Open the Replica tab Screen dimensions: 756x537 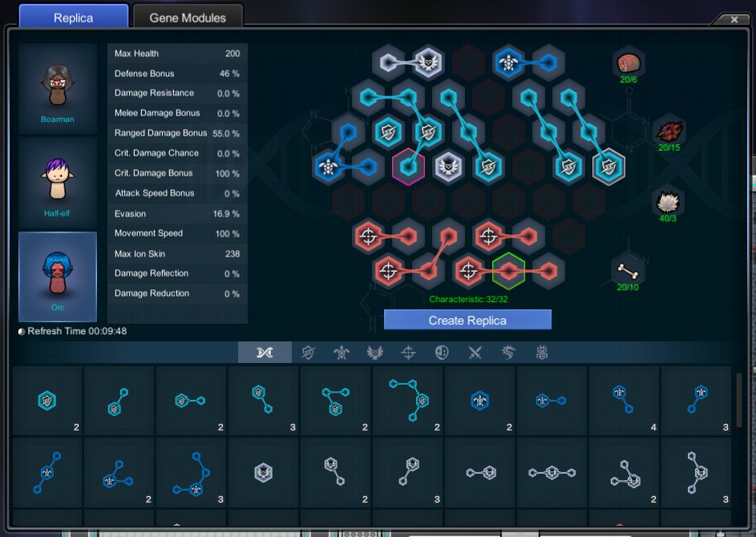click(x=73, y=18)
